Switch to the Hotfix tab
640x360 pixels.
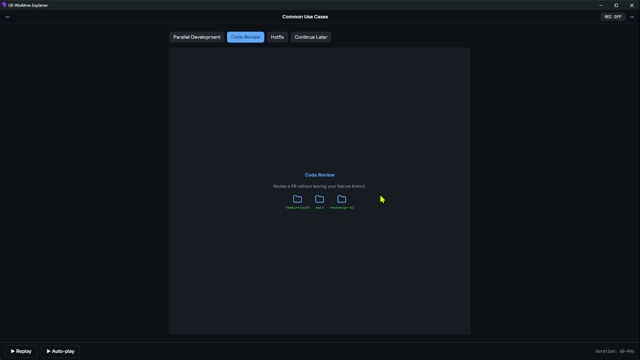click(x=277, y=37)
